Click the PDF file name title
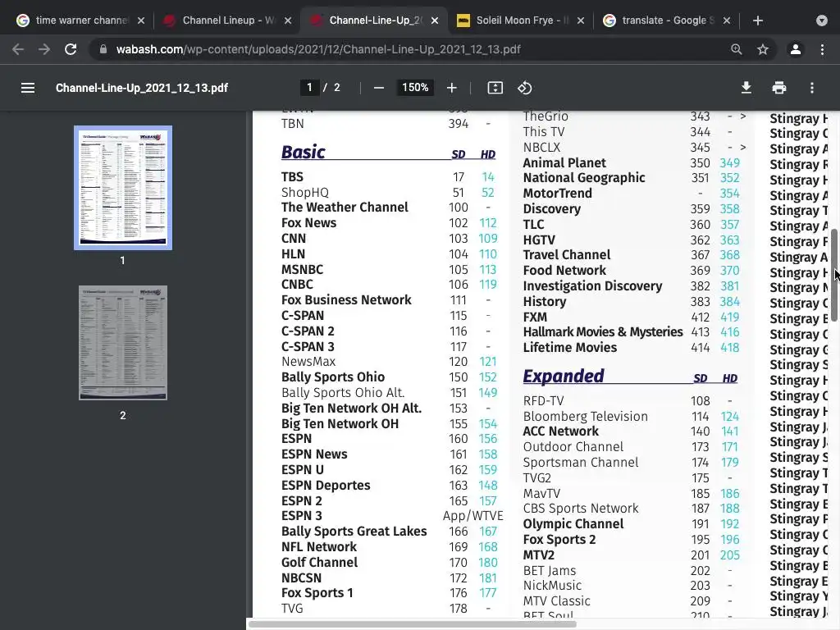Viewport: 840px width, 630px height. 142,88
